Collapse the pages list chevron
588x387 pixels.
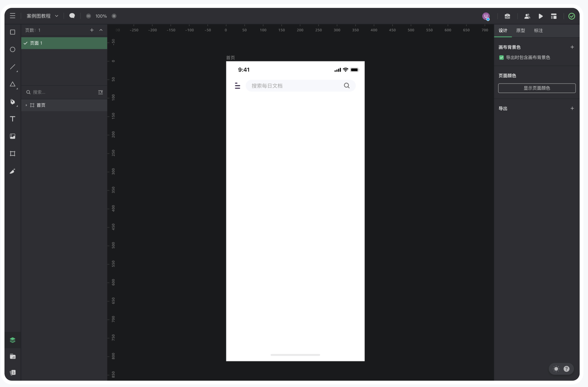[x=101, y=30]
